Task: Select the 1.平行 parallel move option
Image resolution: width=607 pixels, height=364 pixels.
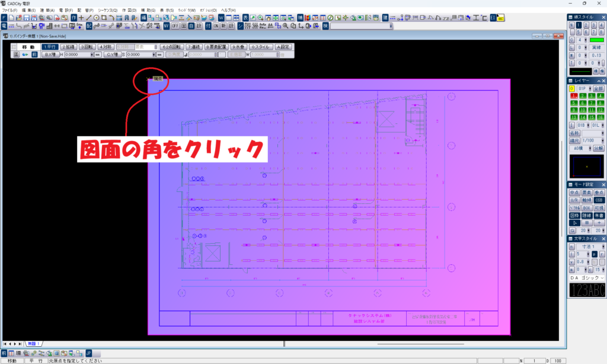Action: click(50, 47)
